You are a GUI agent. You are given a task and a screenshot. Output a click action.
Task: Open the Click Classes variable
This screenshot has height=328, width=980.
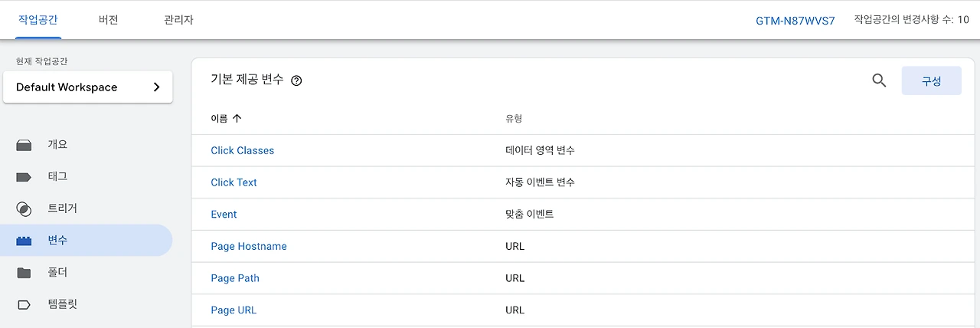pyautogui.click(x=242, y=151)
